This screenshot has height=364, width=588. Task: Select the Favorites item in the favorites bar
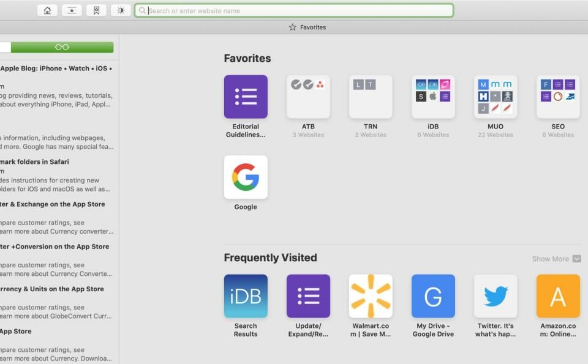pos(307,28)
